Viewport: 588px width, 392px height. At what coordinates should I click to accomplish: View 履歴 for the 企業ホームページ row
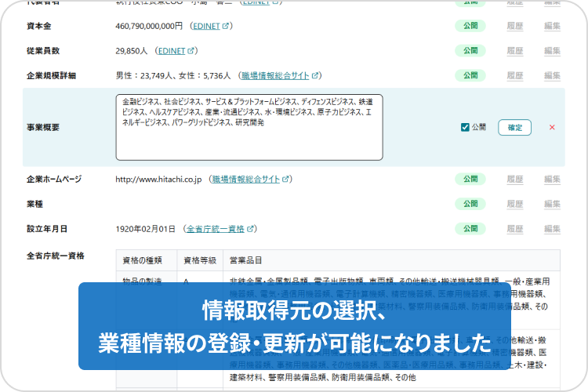pos(514,179)
